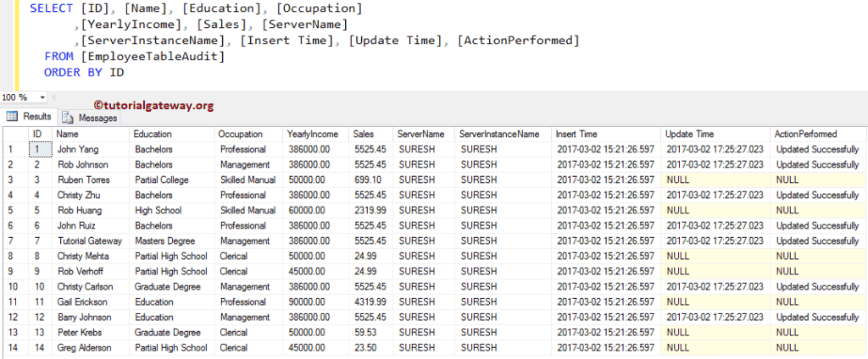
Task: Click the YearlyIncome column header
Action: pyautogui.click(x=316, y=134)
